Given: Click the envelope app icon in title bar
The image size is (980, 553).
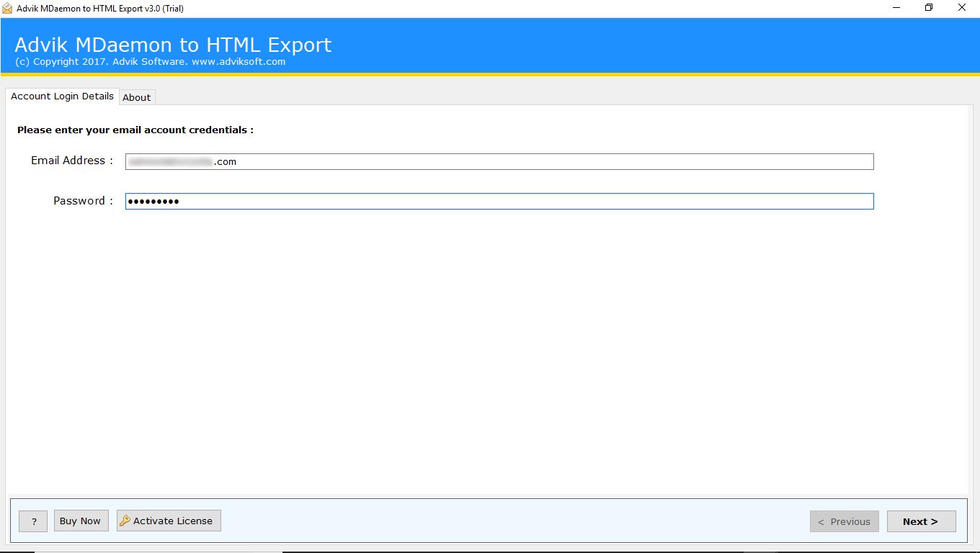Looking at the screenshot, I should [x=7, y=8].
